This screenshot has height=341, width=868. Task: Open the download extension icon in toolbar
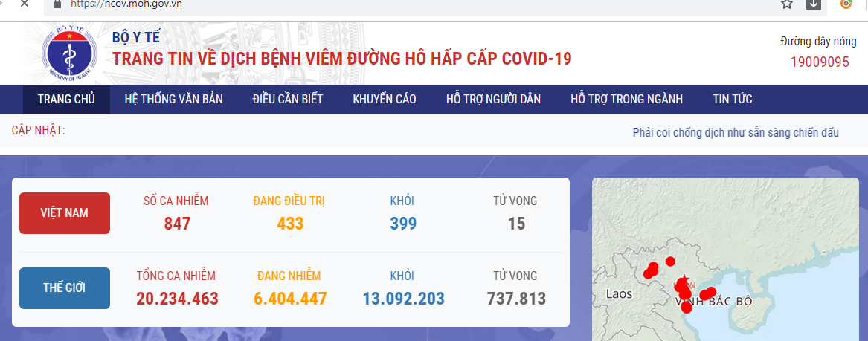click(x=814, y=4)
